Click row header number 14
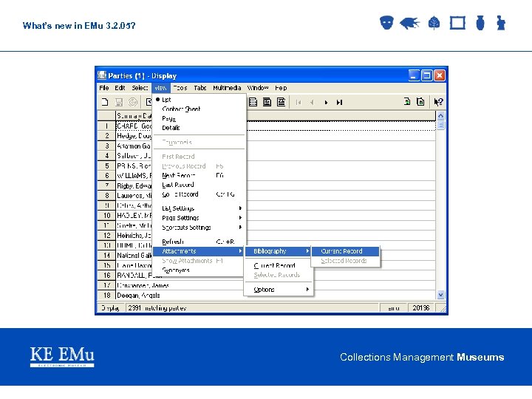 [106, 255]
